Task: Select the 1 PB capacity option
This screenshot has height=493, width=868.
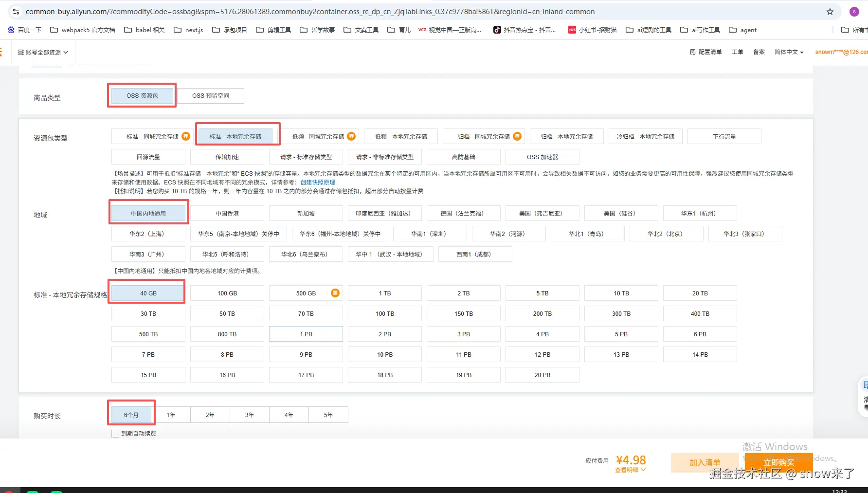Action: coord(306,334)
